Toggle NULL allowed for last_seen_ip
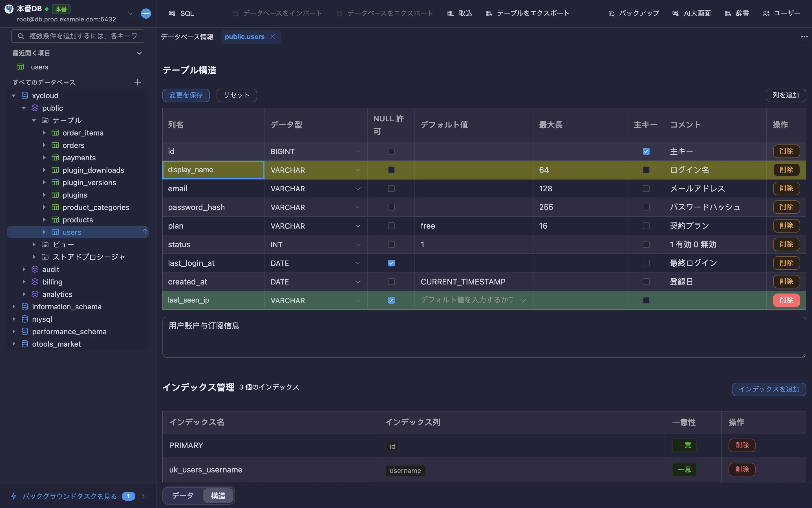Viewport: 812px width, 508px height. 391,300
